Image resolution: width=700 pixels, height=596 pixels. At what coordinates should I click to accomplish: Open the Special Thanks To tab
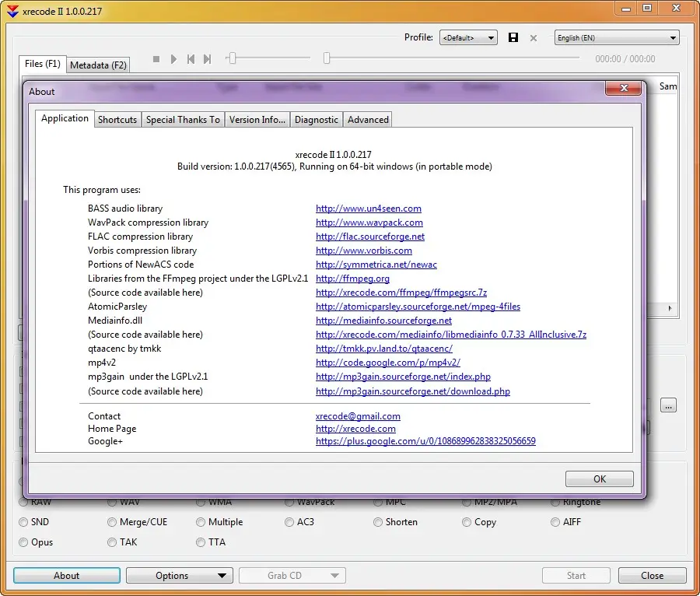[183, 120]
